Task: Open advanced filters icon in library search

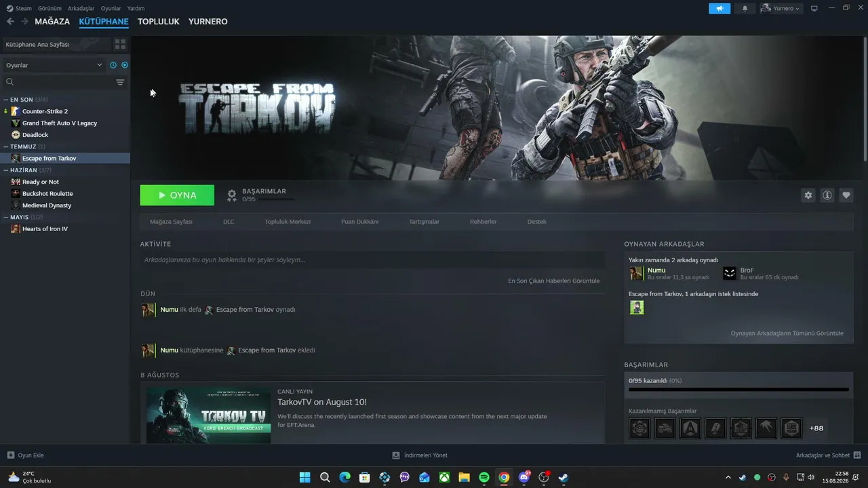Action: 120,82
